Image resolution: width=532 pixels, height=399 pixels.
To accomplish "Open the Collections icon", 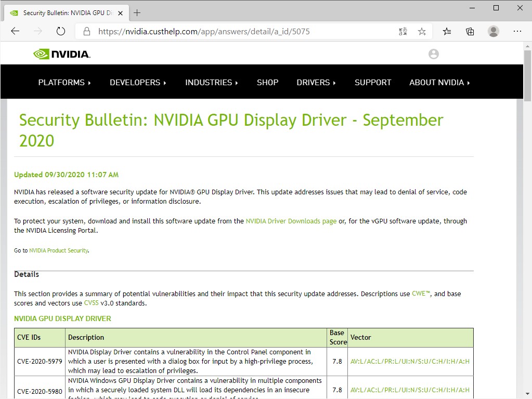I will coord(470,32).
